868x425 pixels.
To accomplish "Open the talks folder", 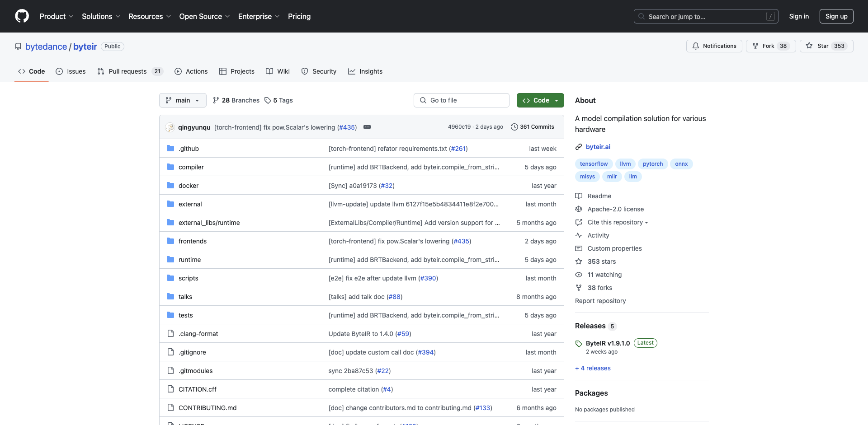I will (x=185, y=297).
